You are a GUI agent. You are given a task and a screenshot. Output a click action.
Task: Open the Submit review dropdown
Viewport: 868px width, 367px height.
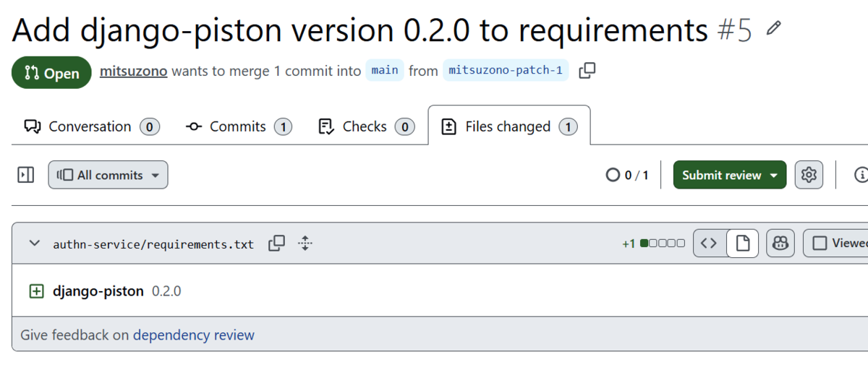pyautogui.click(x=730, y=175)
